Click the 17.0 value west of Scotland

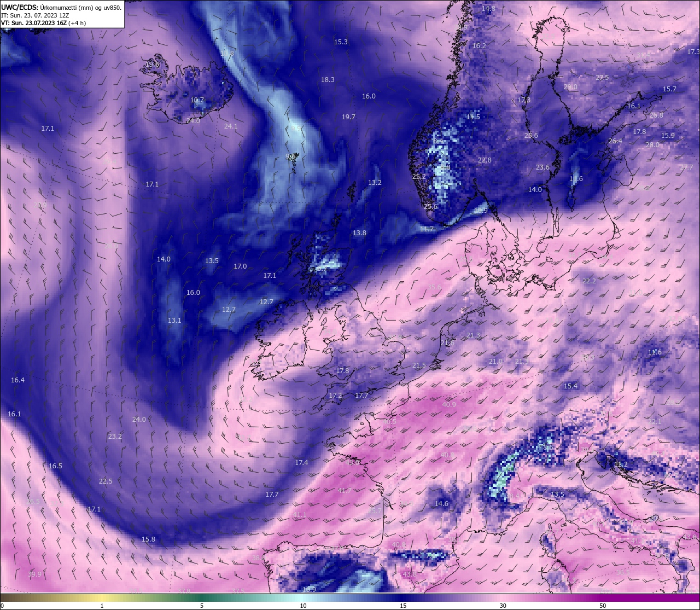pyautogui.click(x=240, y=266)
